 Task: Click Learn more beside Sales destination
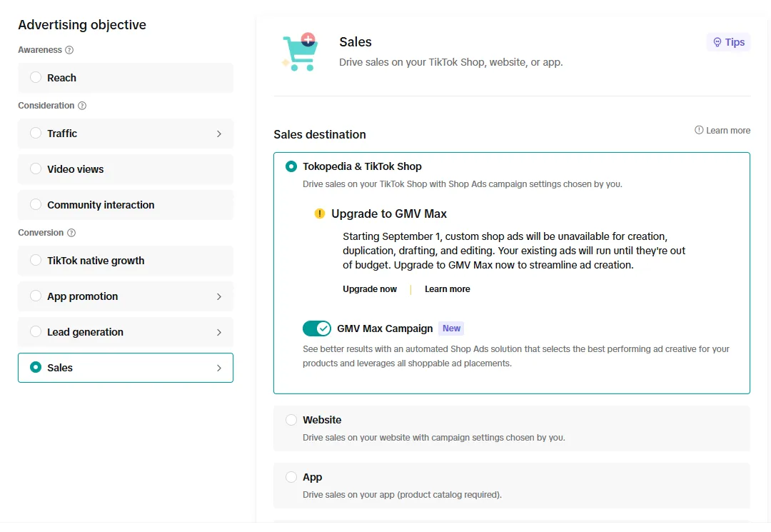pos(727,130)
